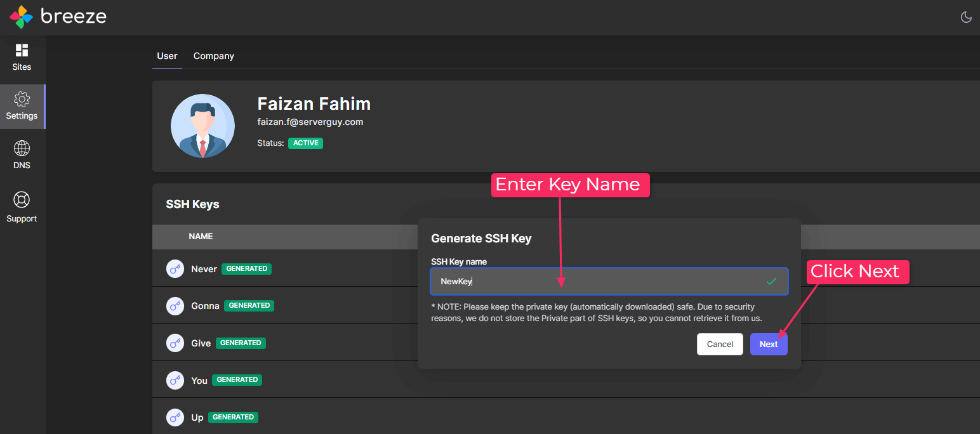The image size is (980, 434).
Task: Select the key named Give
Action: coord(201,343)
